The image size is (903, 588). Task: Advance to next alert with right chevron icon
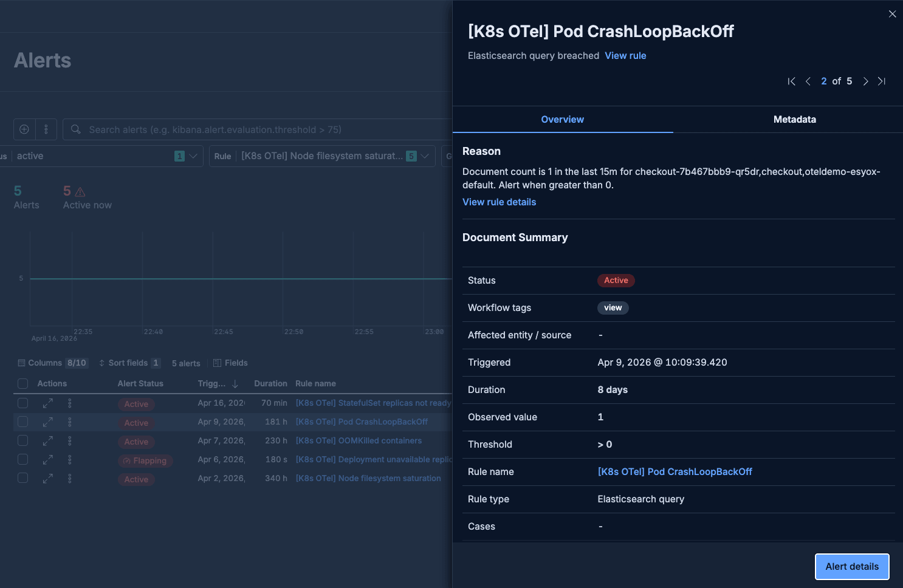point(865,81)
